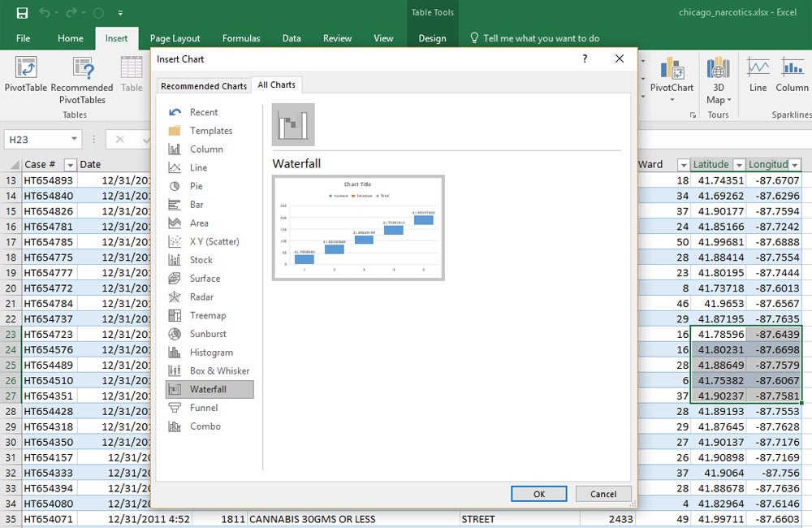Open the Case # filter dropdown
The image size is (812, 528).
(x=70, y=165)
